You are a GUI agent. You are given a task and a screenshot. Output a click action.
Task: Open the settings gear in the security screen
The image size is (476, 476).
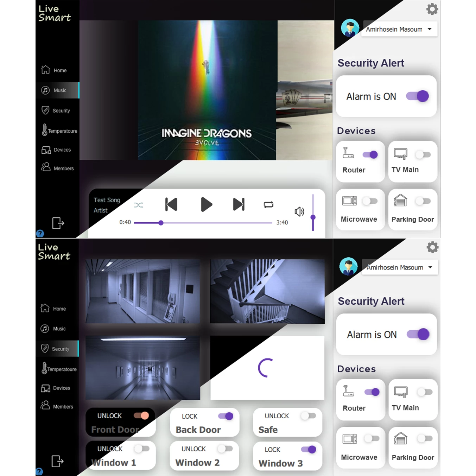(x=432, y=247)
